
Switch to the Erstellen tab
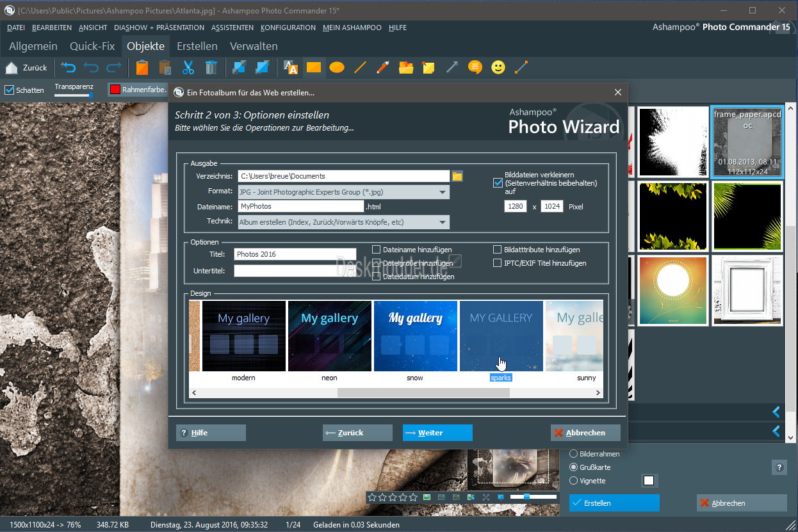click(197, 46)
